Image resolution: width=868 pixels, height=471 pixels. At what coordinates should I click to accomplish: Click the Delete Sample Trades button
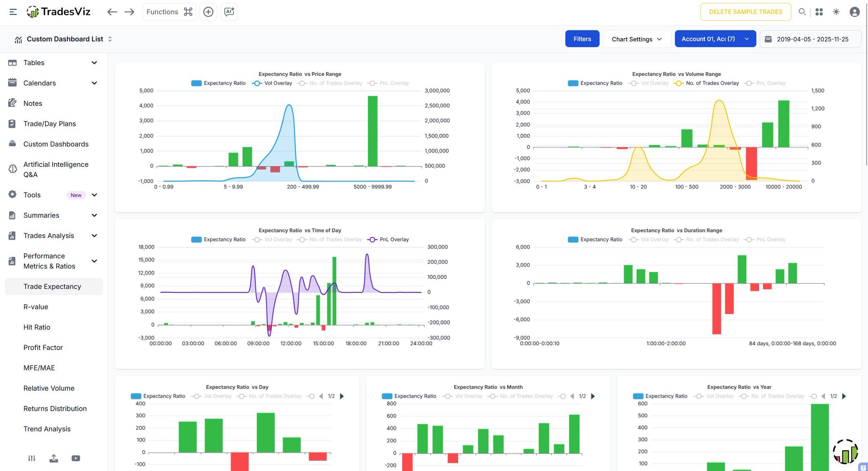point(745,12)
